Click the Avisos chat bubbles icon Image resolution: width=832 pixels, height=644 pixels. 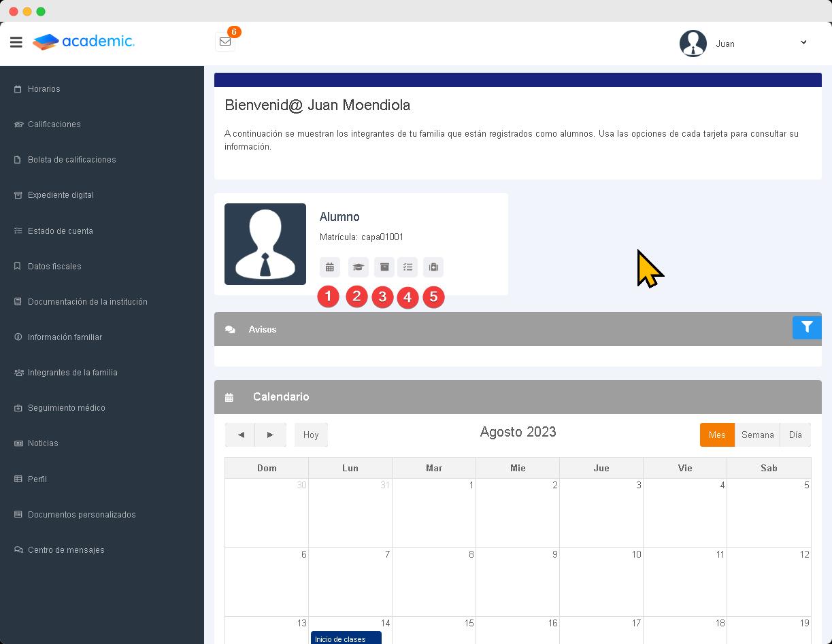pos(231,330)
